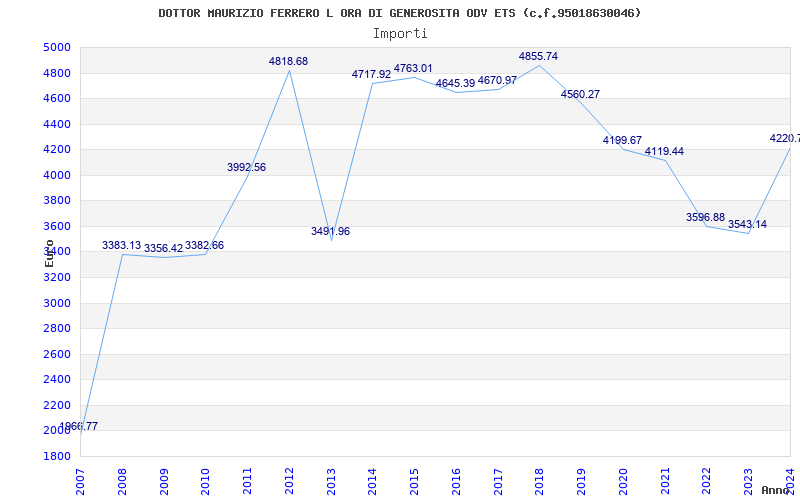This screenshot has height=500, width=800.
Task: Click x-axis year 2011
Action: [248, 482]
